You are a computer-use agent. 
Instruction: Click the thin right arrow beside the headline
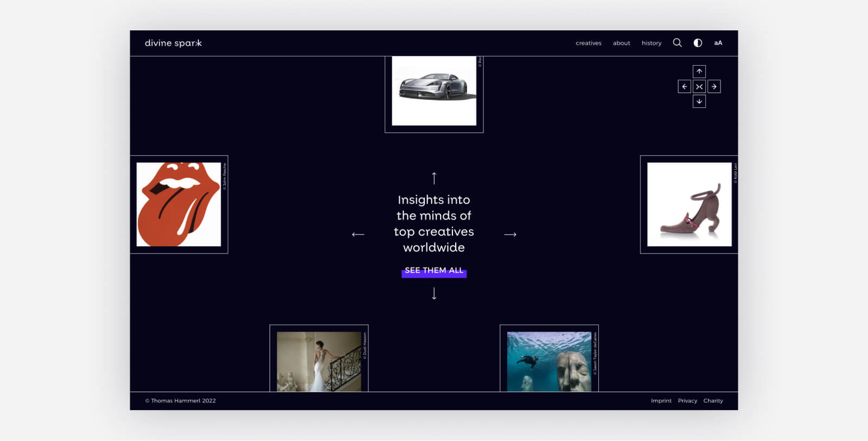[x=510, y=234]
